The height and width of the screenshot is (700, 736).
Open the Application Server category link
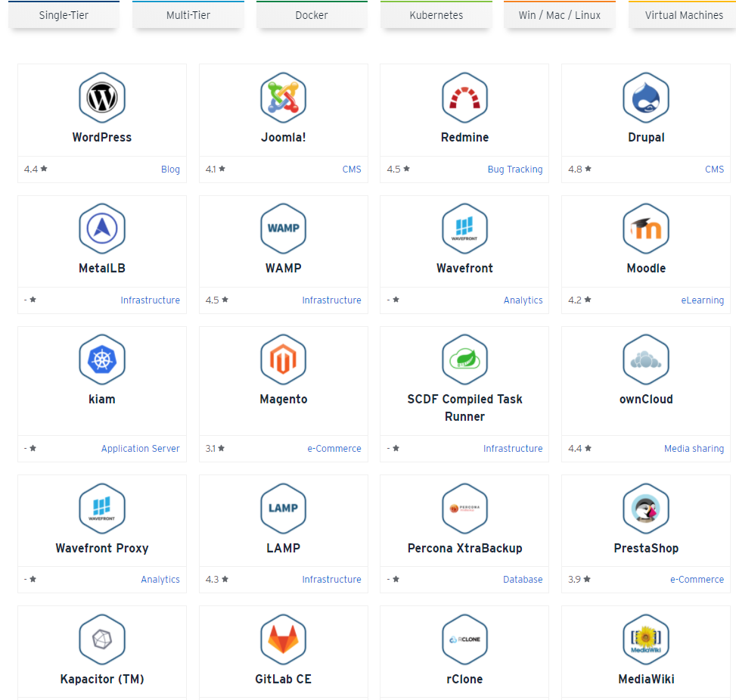tap(141, 448)
